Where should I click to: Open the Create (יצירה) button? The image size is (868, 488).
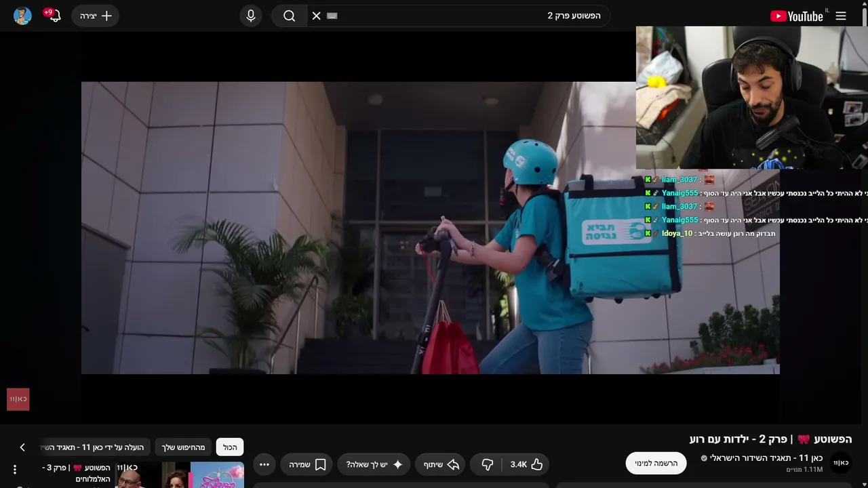click(x=96, y=16)
